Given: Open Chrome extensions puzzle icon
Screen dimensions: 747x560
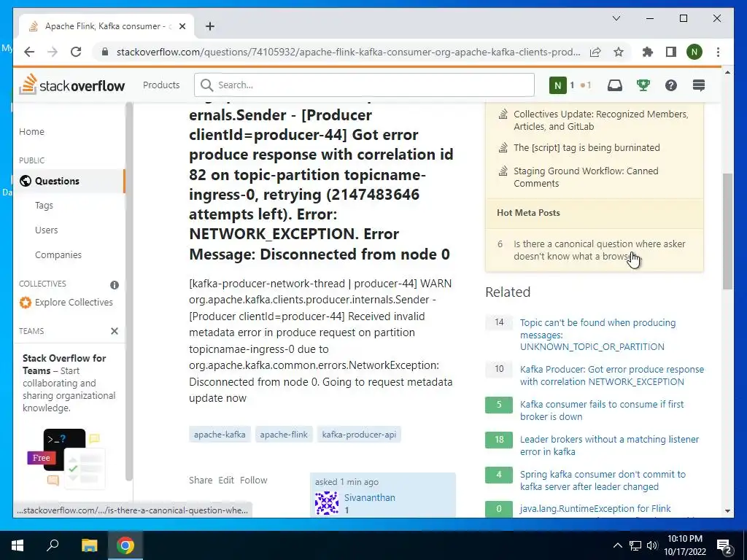Looking at the screenshot, I should tap(648, 52).
